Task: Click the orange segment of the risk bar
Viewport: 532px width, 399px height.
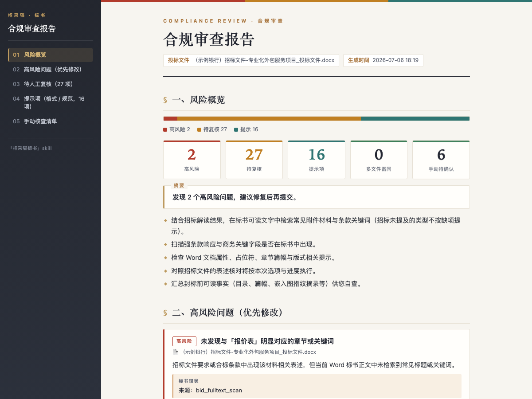Action: pyautogui.click(x=269, y=118)
